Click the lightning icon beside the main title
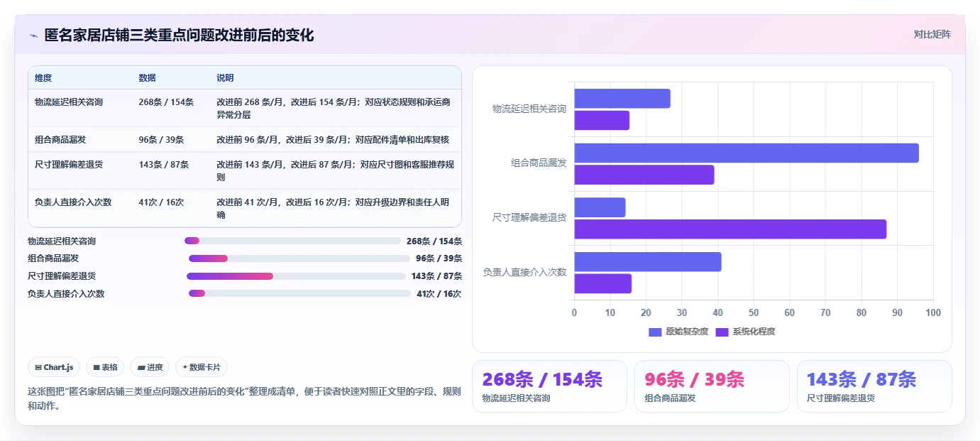 33,36
